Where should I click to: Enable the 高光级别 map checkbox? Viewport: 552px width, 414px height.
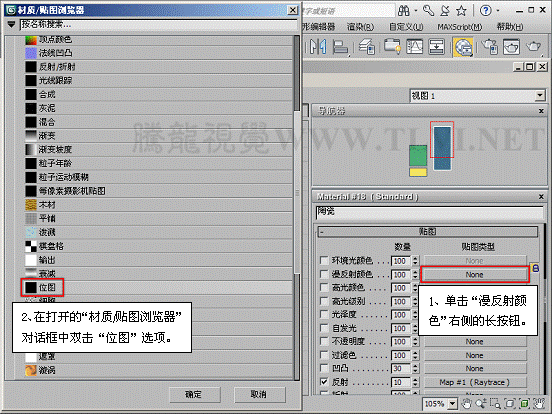click(324, 301)
